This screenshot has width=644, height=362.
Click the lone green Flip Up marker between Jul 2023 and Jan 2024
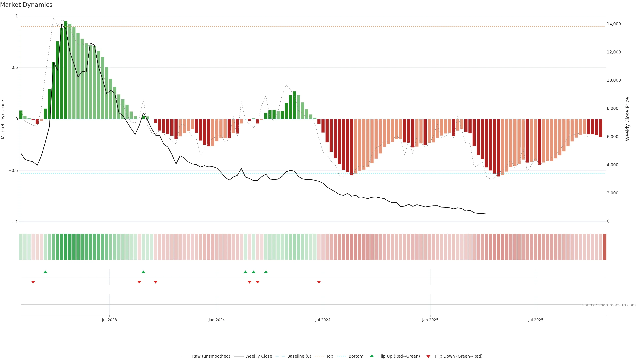(x=143, y=272)
